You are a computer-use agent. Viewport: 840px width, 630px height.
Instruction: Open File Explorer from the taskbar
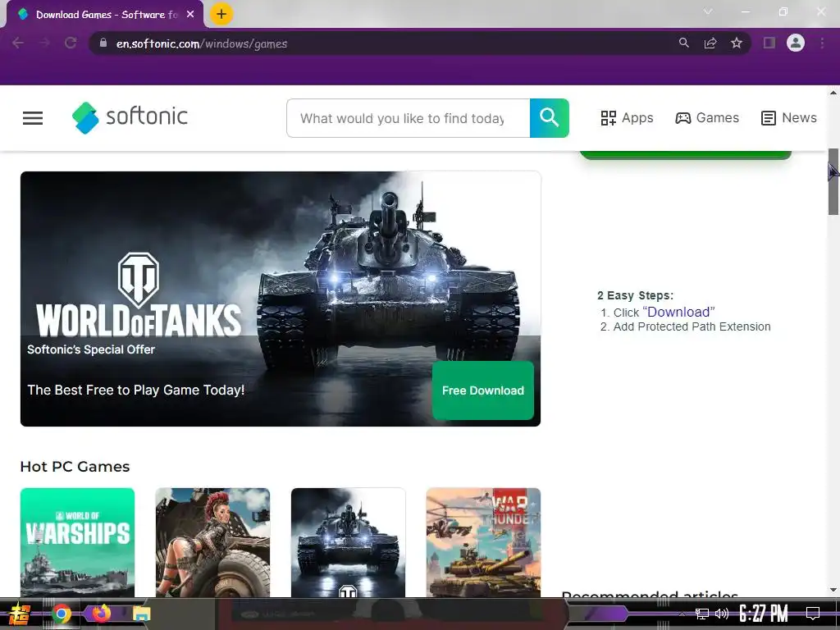[141, 614]
